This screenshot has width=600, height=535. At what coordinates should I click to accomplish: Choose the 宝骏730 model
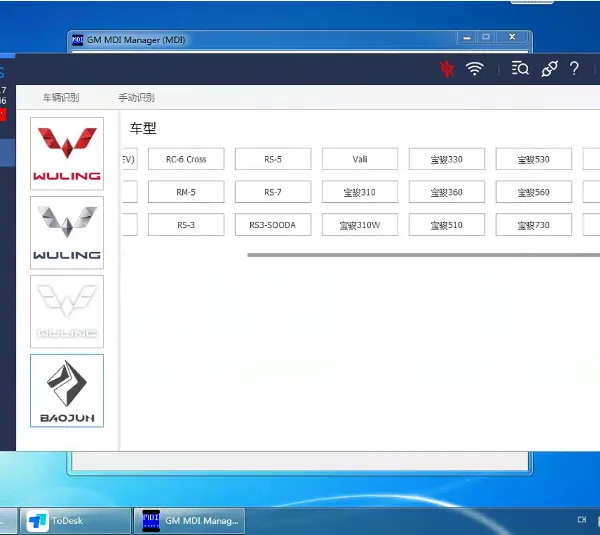coord(533,225)
